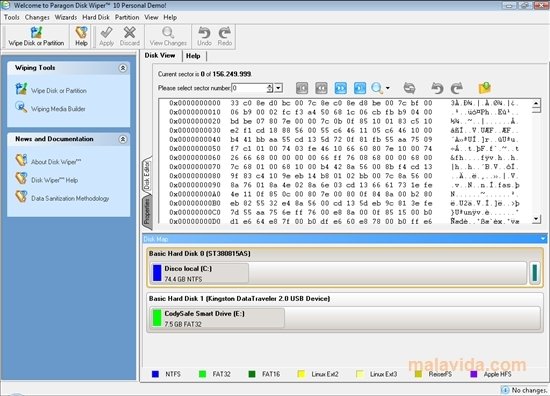Viewport: 550px width, 396px height.
Task: Click the Apply checkmark icon
Action: coord(106,33)
